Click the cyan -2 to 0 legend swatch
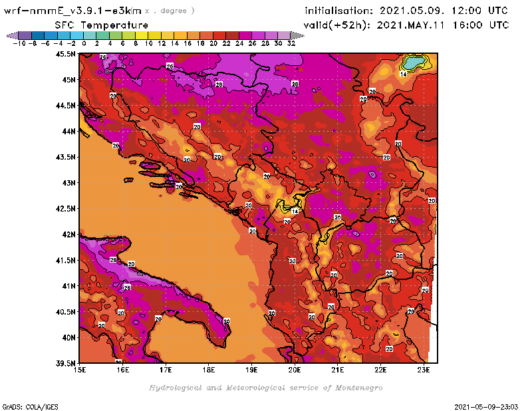The image size is (532, 411). 77,35
